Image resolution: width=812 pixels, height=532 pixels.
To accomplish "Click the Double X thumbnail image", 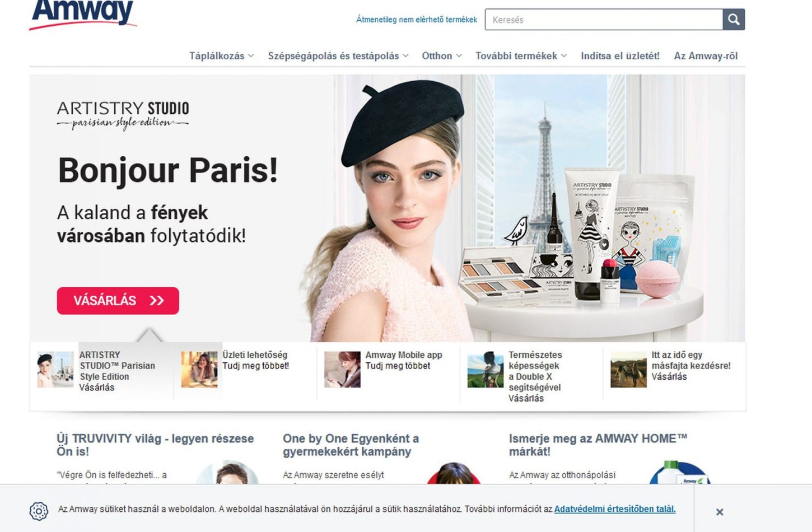I will pyautogui.click(x=486, y=370).
